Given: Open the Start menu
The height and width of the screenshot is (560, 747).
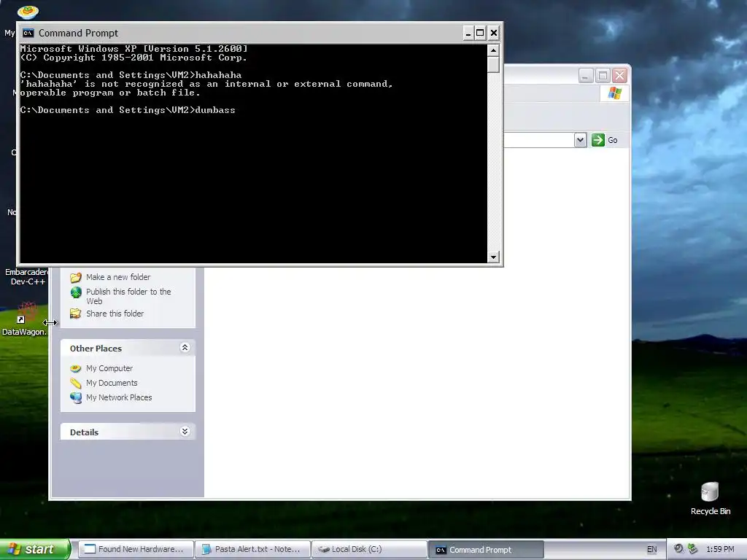Looking at the screenshot, I should click(x=35, y=549).
